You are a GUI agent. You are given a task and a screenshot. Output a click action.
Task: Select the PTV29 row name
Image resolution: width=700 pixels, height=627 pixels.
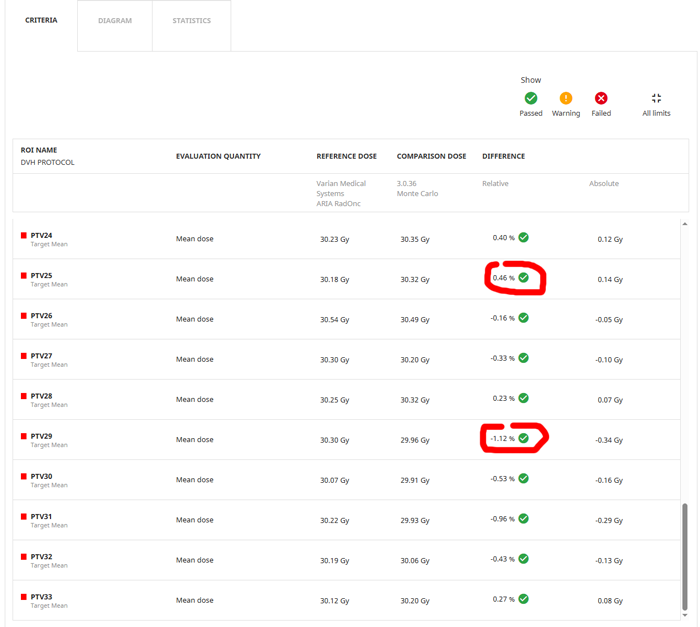[42, 436]
